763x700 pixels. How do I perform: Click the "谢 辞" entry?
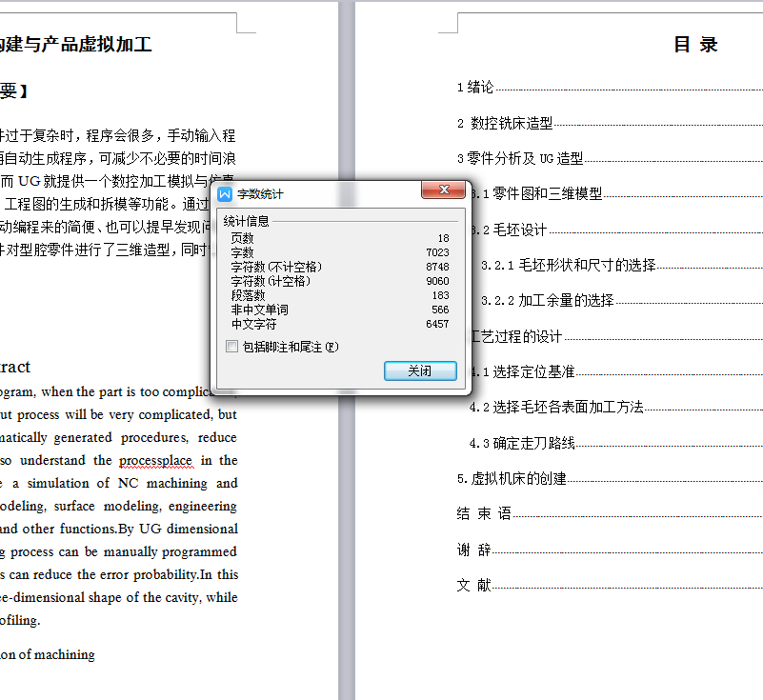475,549
